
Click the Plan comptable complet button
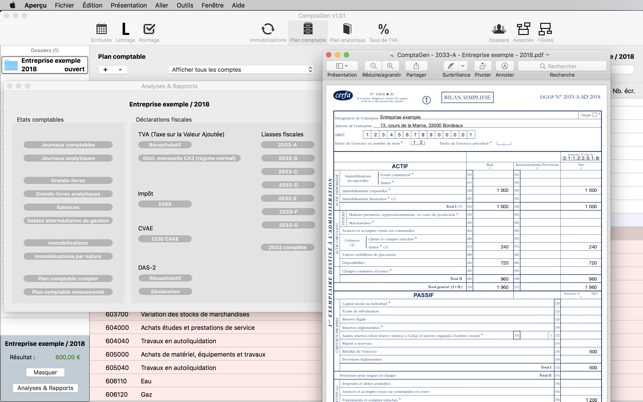pyautogui.click(x=68, y=279)
